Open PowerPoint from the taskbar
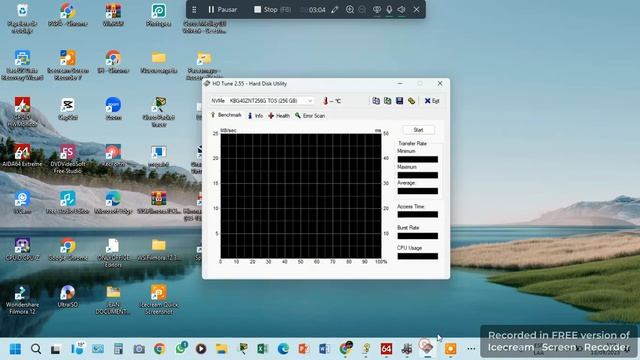The image size is (640, 360). coord(304,349)
